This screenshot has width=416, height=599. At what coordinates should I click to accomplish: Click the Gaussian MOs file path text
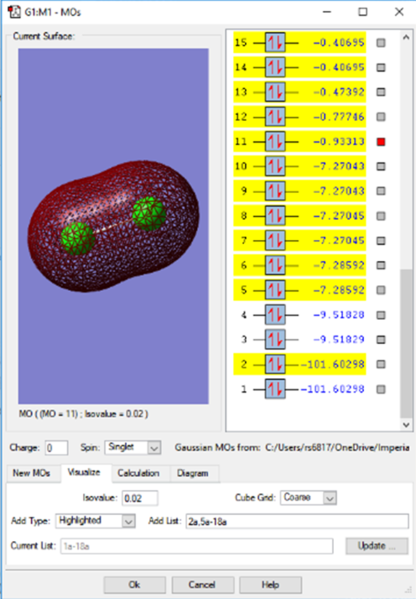coord(338,447)
